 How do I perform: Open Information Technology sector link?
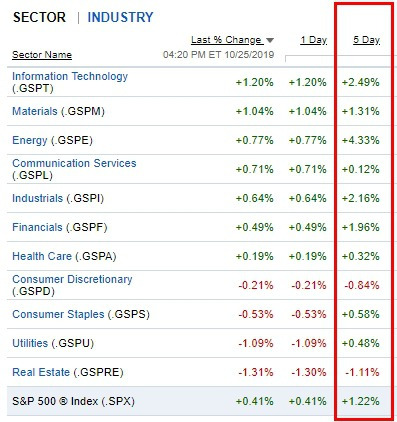coord(70,76)
